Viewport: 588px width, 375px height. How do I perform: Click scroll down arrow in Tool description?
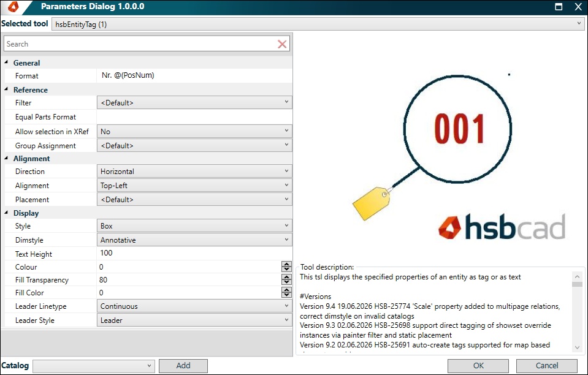[x=577, y=347]
